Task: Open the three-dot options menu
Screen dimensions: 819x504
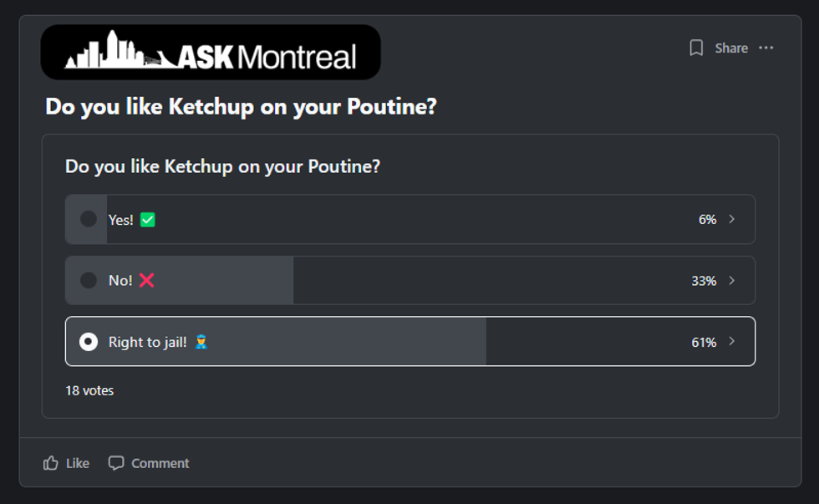Action: [766, 48]
